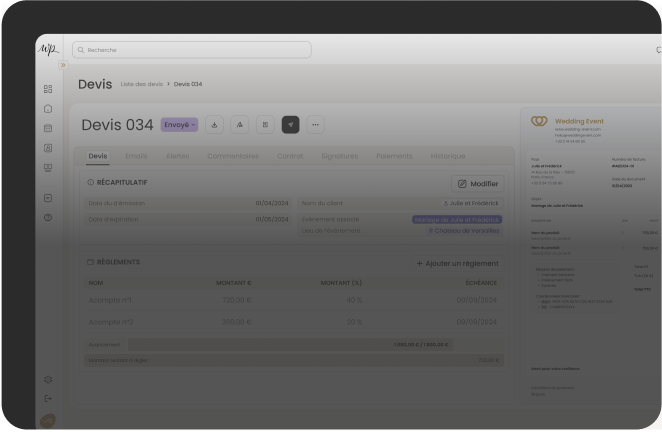Open the user avatar at sidebar bottom
The image size is (662, 434).
pos(48,421)
